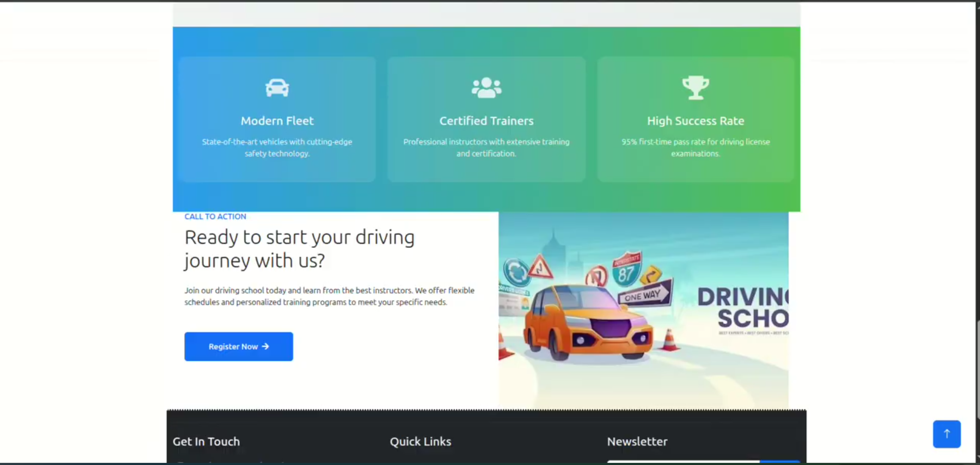Click the CALL TO ACTION label
Viewport: 980px width, 465px height.
click(x=215, y=217)
